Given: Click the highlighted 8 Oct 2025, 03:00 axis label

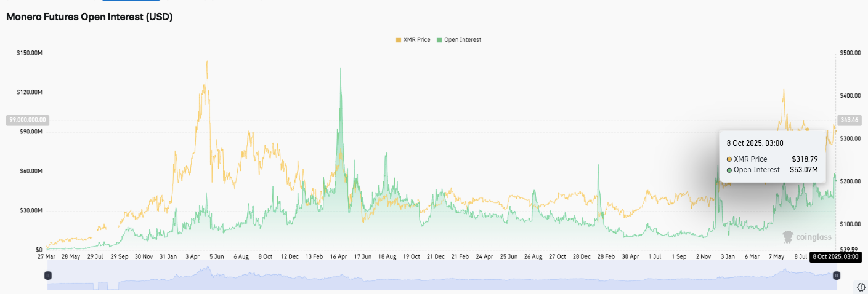Looking at the screenshot, I should click(x=837, y=256).
